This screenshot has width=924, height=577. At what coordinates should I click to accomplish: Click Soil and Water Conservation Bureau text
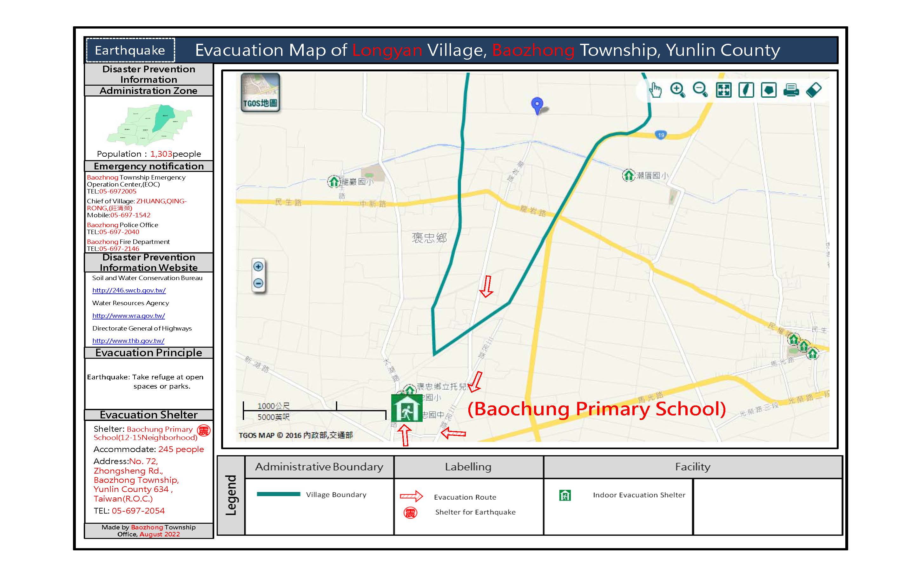click(147, 278)
